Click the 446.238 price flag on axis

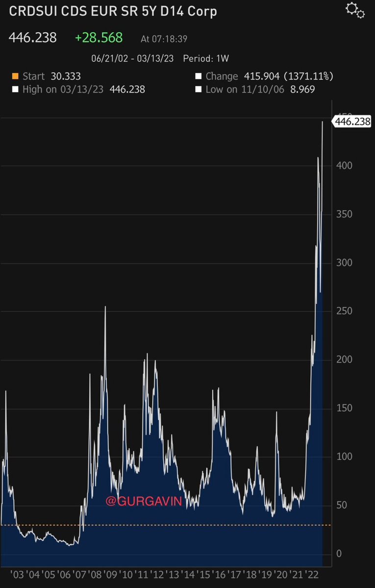tap(352, 122)
